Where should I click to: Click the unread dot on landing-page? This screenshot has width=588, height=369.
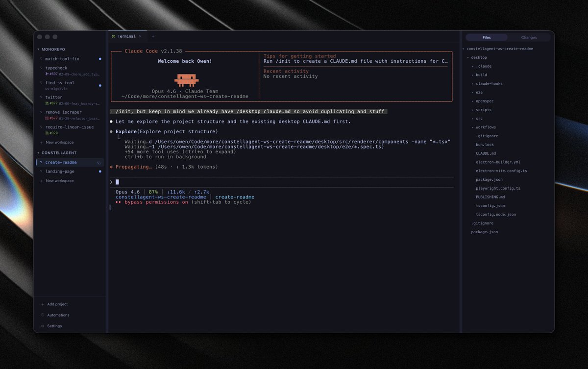(100, 172)
